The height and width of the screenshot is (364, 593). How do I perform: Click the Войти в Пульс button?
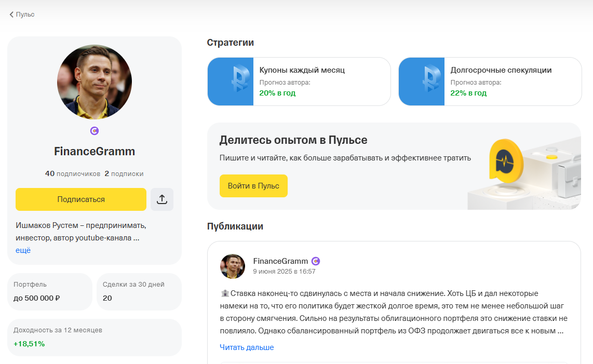pos(253,186)
